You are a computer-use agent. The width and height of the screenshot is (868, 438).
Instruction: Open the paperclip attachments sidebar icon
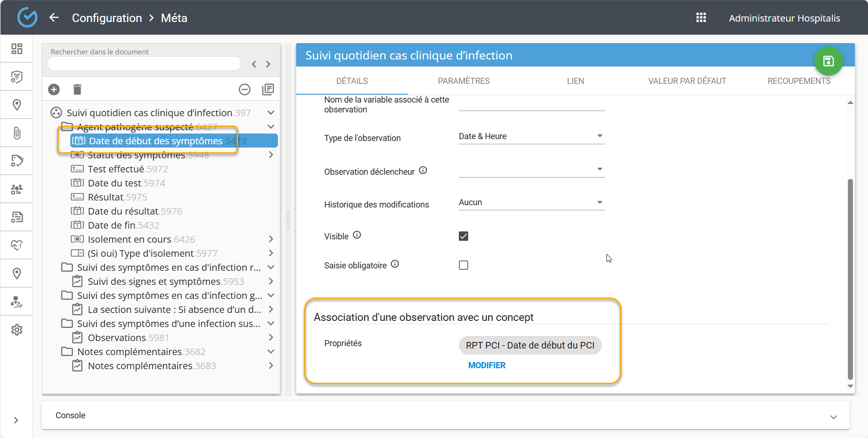coord(17,133)
